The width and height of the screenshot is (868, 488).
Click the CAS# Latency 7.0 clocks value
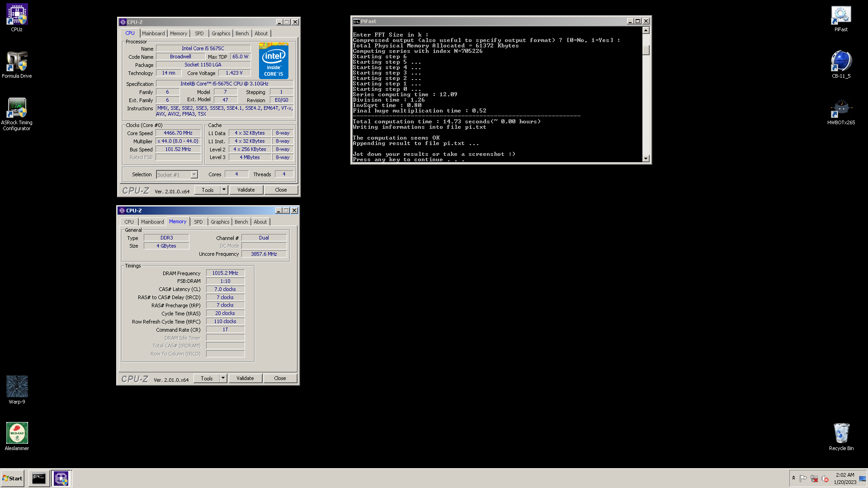[x=225, y=289]
